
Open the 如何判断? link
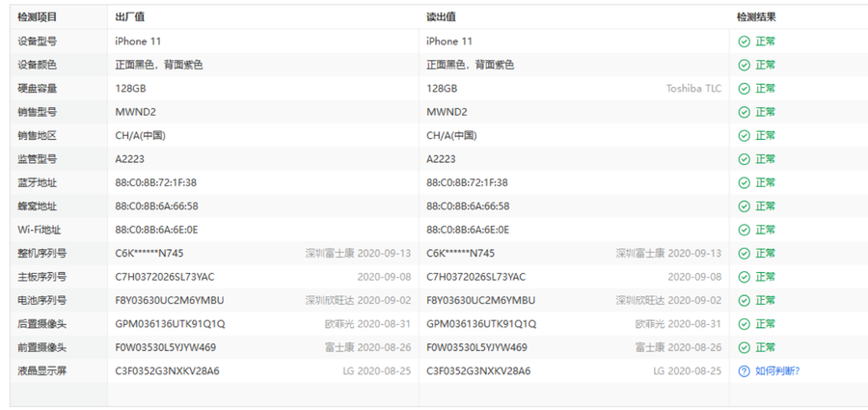(777, 371)
